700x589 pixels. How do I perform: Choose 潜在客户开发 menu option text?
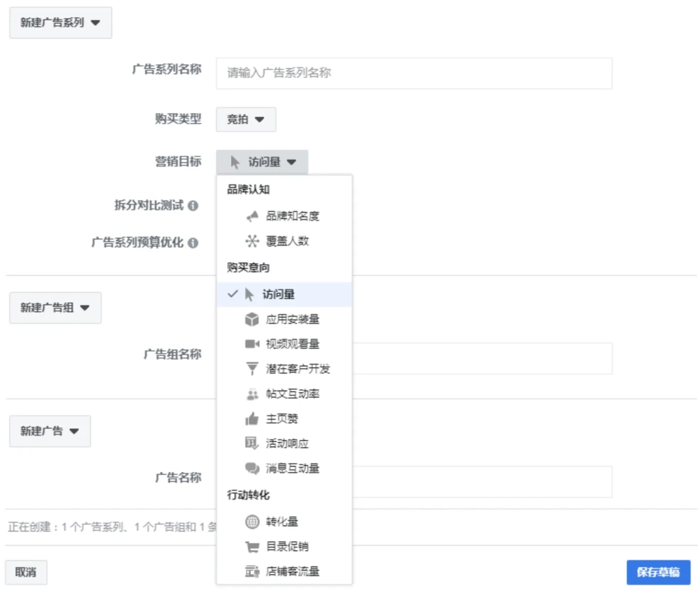click(298, 369)
